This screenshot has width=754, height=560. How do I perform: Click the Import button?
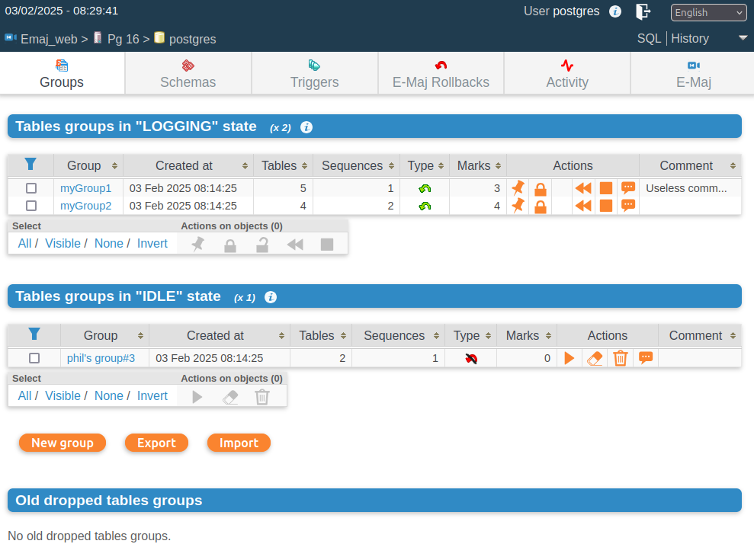click(239, 443)
